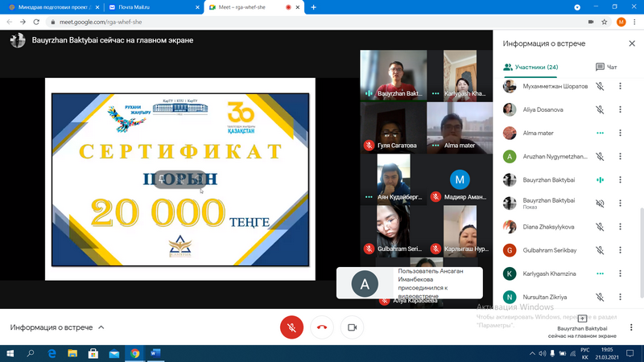Click Ансаган Иманбекова joined notification

[410, 283]
